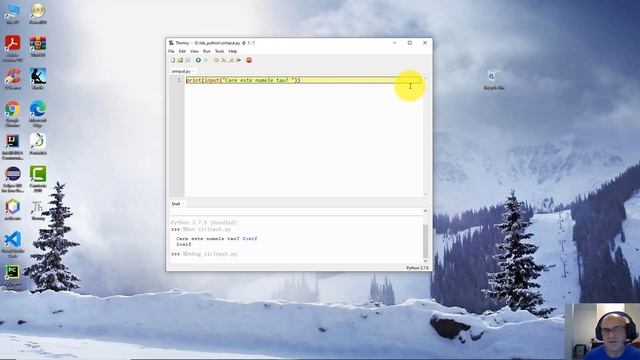
Task: Select the hexagon-logo icon below Eclipse
Action: [x=13, y=210]
